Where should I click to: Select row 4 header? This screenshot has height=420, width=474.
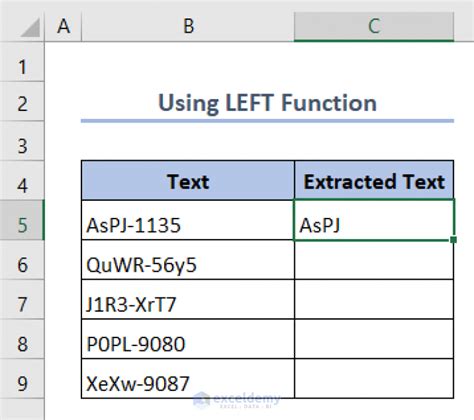[x=22, y=180]
